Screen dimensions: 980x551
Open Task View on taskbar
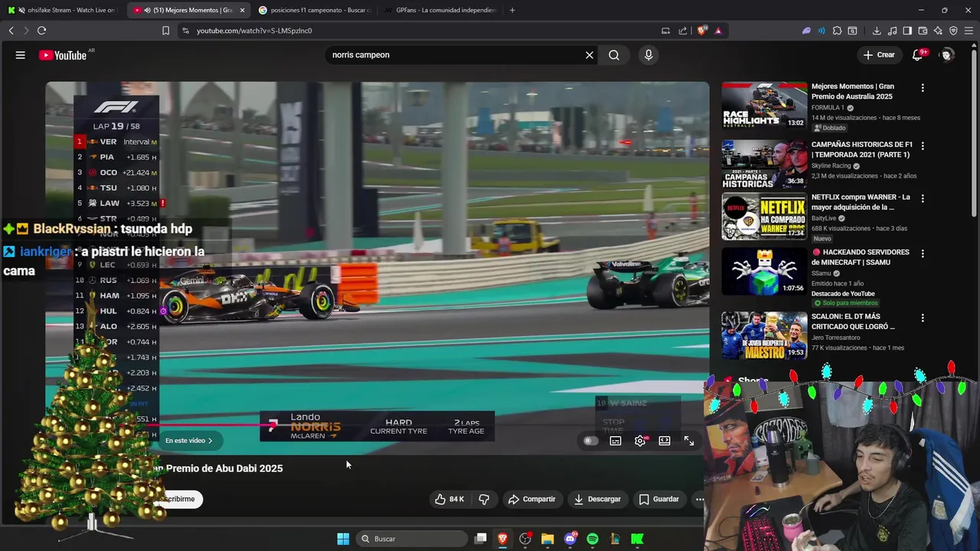pos(481,539)
